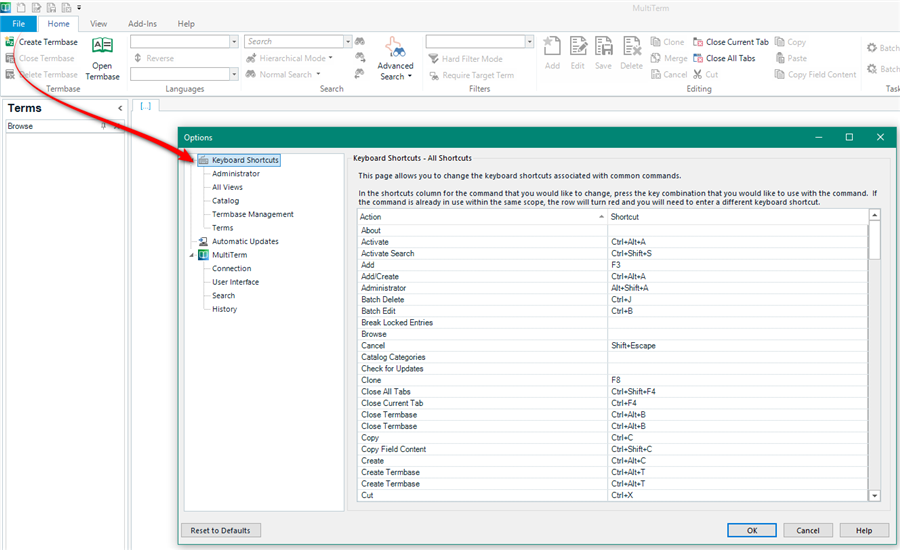Select the Shift+Escape shortcut cell
The height and width of the screenshot is (550, 900).
coord(738,346)
